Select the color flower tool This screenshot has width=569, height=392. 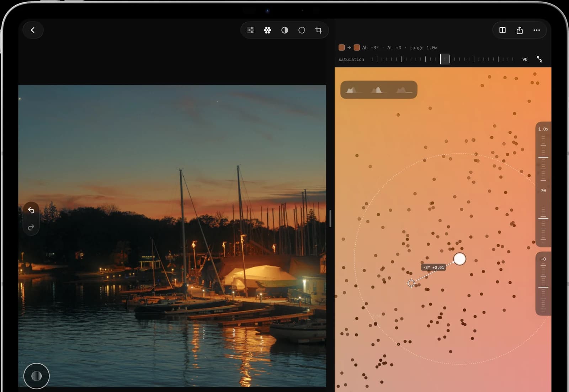coord(268,30)
